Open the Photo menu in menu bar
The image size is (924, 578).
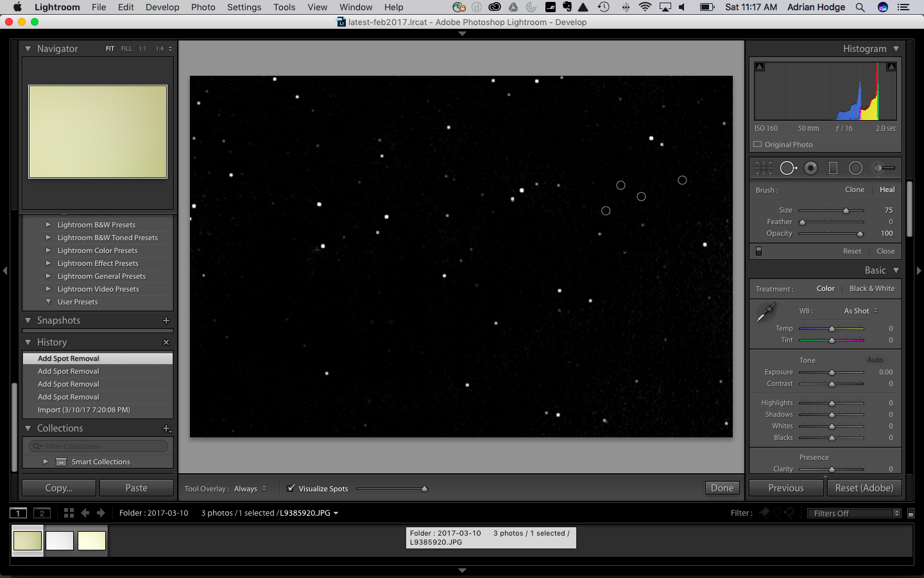coord(203,7)
